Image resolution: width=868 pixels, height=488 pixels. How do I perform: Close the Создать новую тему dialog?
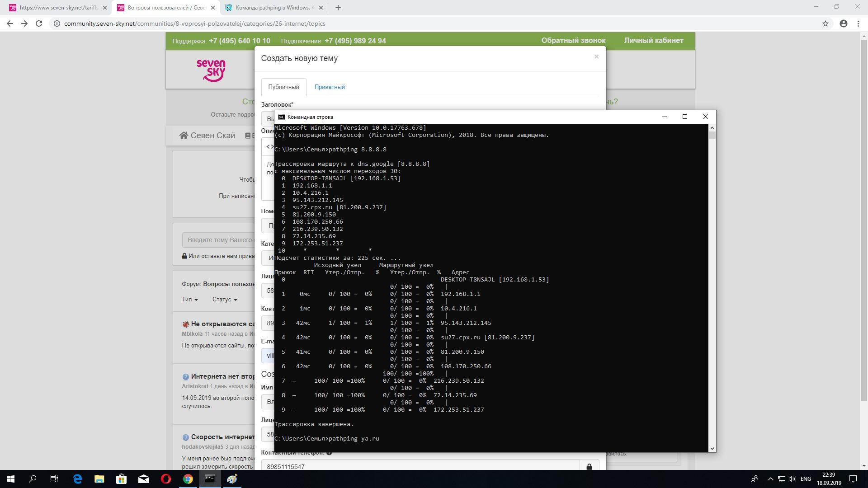tap(596, 56)
